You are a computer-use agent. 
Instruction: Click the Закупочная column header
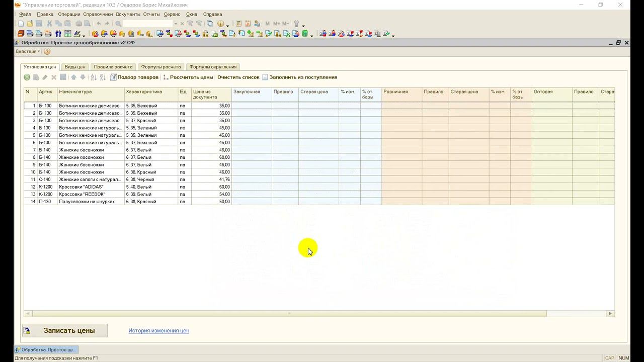coord(252,95)
